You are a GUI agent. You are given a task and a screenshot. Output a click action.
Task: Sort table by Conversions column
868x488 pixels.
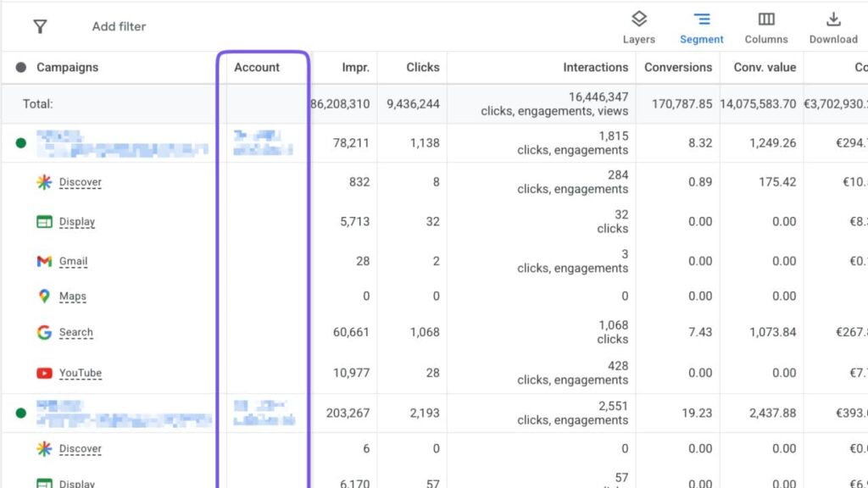coord(677,68)
